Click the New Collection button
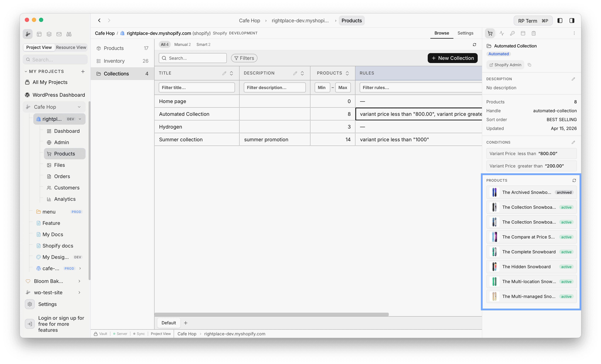This screenshot has width=601, height=364. click(x=453, y=58)
